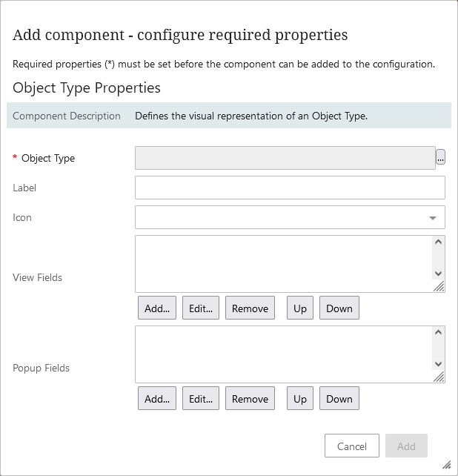Open the Object Type browse ellipsis button
The width and height of the screenshot is (458, 476).
[x=440, y=157]
